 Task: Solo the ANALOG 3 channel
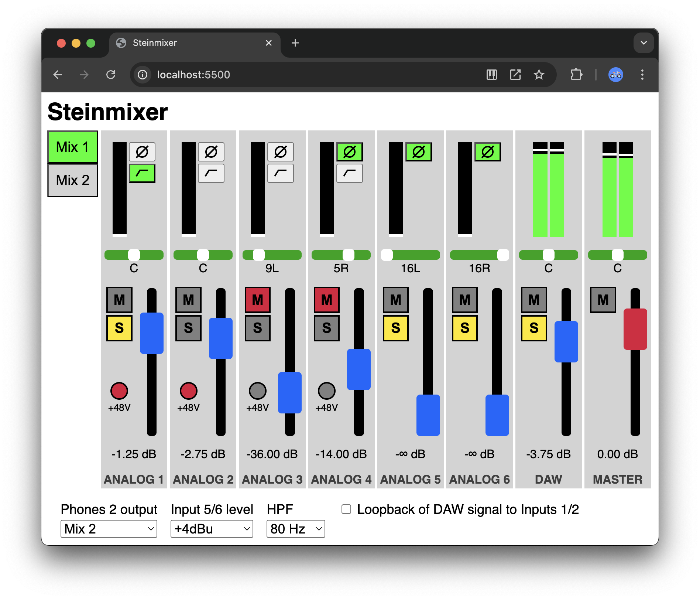[258, 328]
